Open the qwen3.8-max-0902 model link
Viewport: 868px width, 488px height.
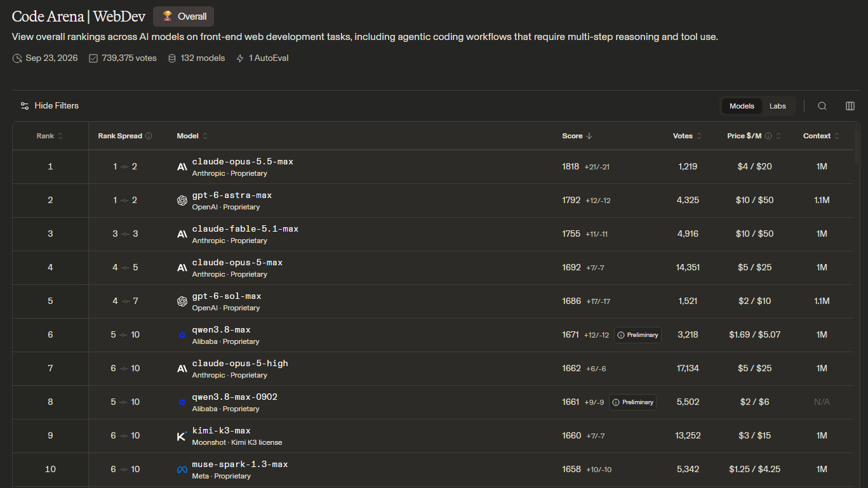click(235, 397)
